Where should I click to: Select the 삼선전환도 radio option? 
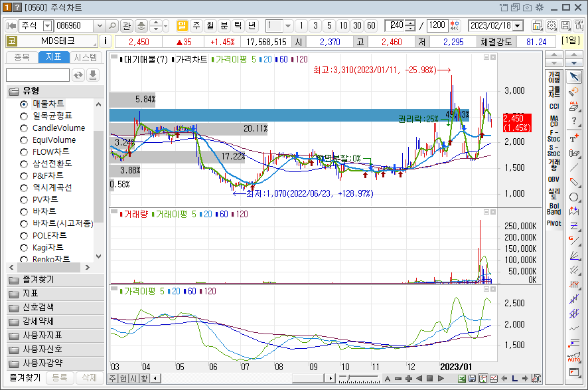point(24,164)
